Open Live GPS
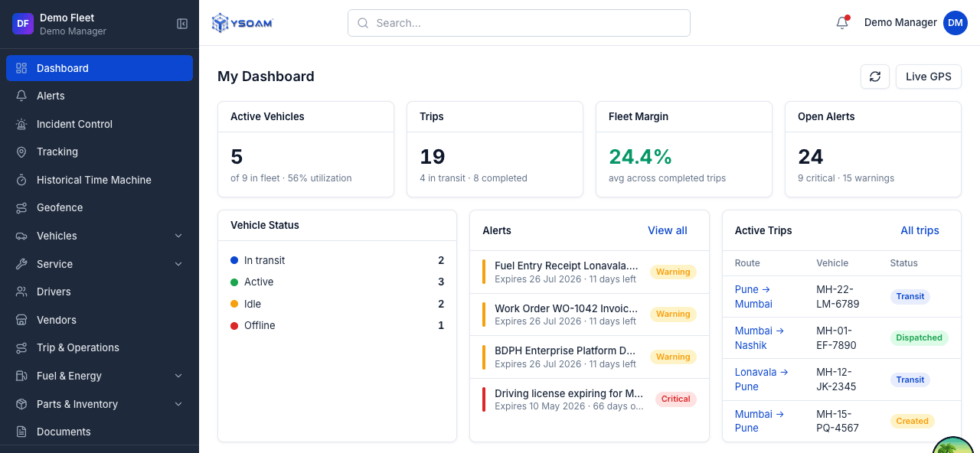 click(929, 77)
